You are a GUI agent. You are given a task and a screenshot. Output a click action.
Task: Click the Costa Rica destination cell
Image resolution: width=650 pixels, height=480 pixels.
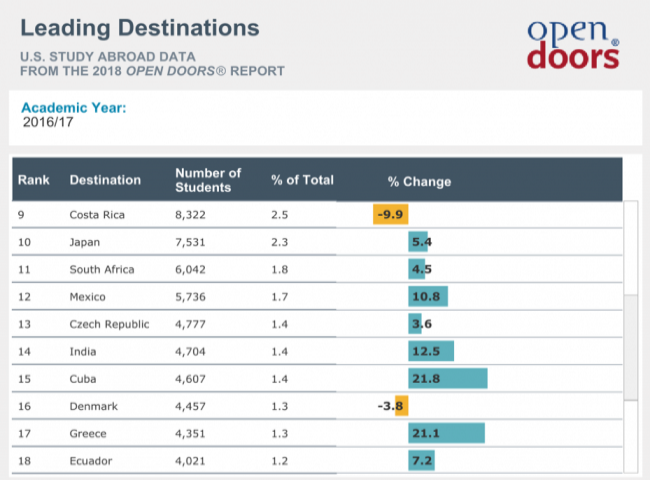97,215
